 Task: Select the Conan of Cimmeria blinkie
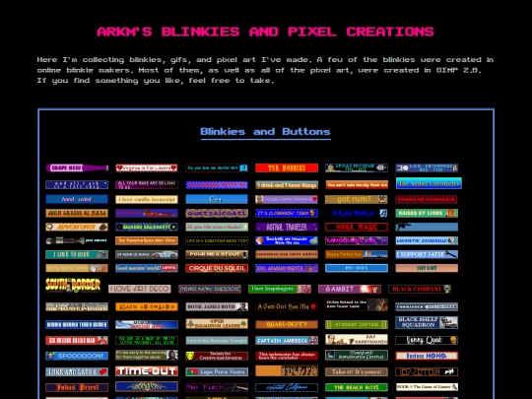(x=427, y=199)
